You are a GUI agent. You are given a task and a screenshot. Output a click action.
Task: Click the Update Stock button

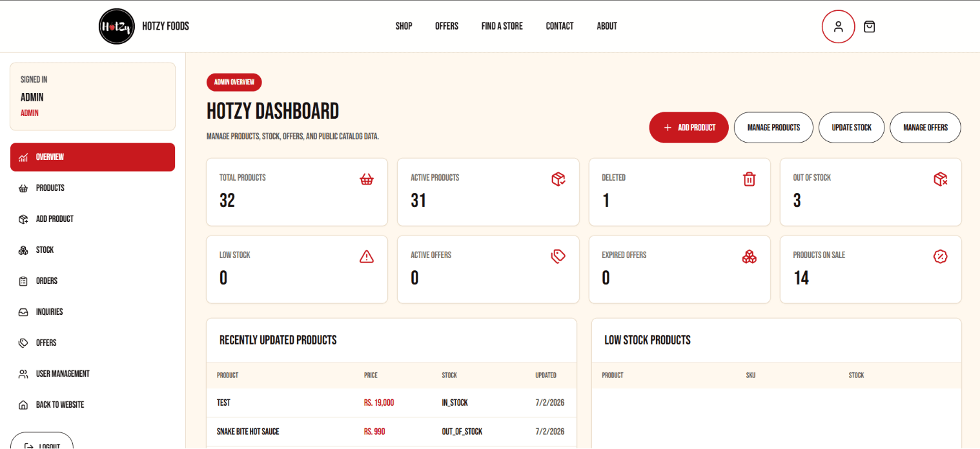pyautogui.click(x=852, y=128)
